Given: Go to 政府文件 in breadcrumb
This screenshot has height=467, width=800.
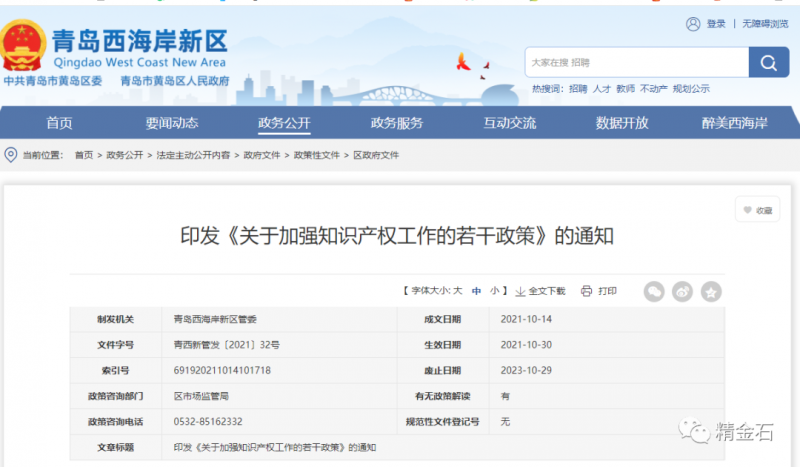Looking at the screenshot, I should pyautogui.click(x=262, y=155).
